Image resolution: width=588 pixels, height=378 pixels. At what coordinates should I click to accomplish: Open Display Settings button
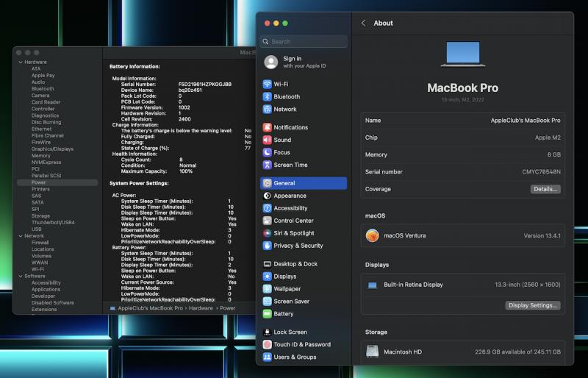(532, 305)
